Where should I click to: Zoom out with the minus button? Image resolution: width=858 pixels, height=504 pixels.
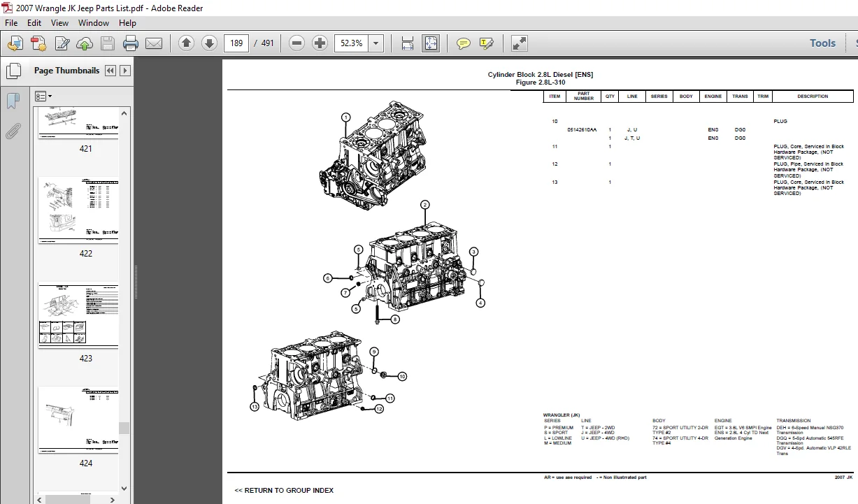point(296,43)
